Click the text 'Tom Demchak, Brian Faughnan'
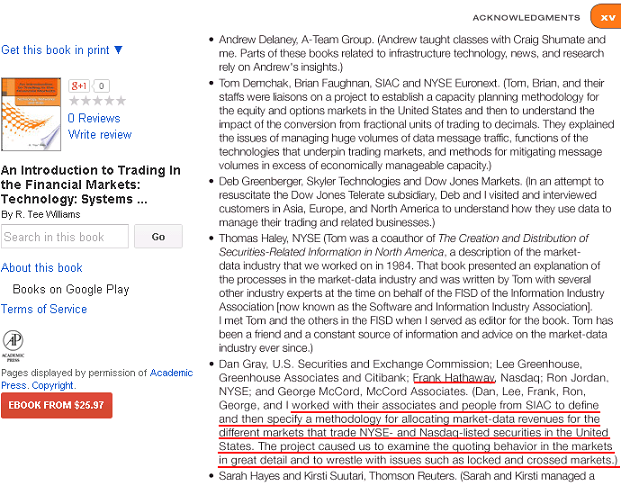Screen dimensions: 621x486 pos(295,83)
